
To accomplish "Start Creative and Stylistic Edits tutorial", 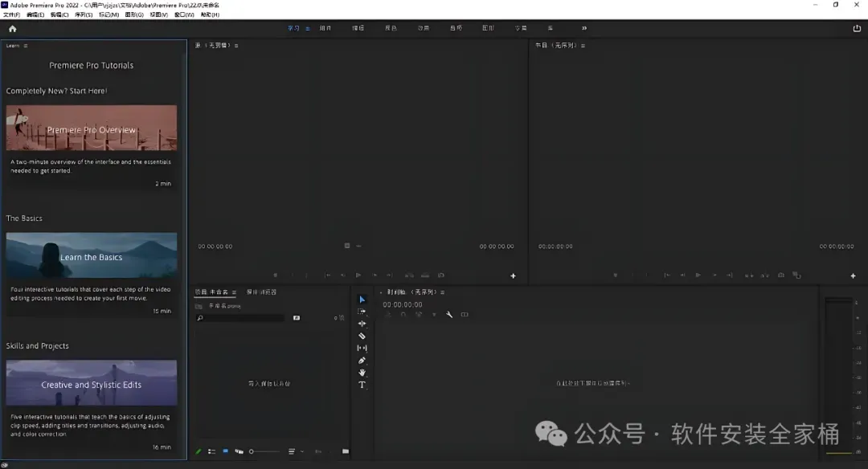I will [x=92, y=383].
